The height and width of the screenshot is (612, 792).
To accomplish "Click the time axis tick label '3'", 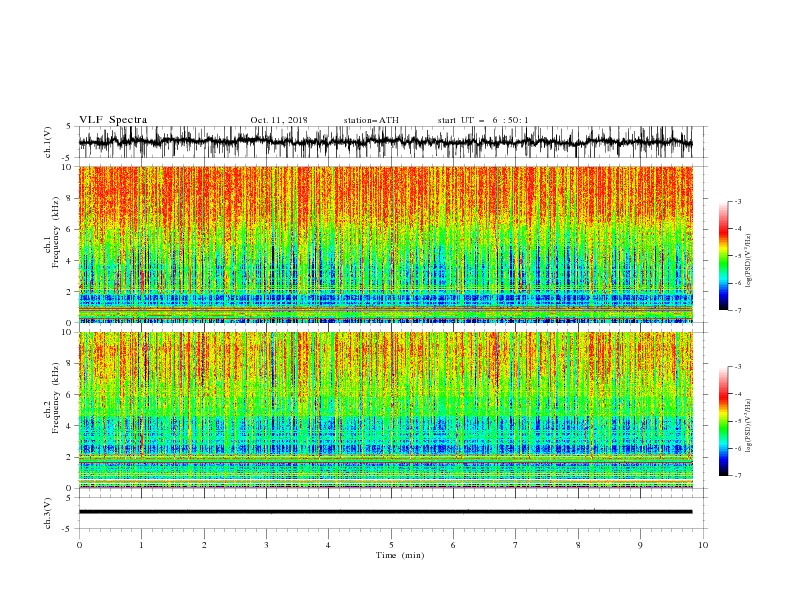I will (266, 545).
